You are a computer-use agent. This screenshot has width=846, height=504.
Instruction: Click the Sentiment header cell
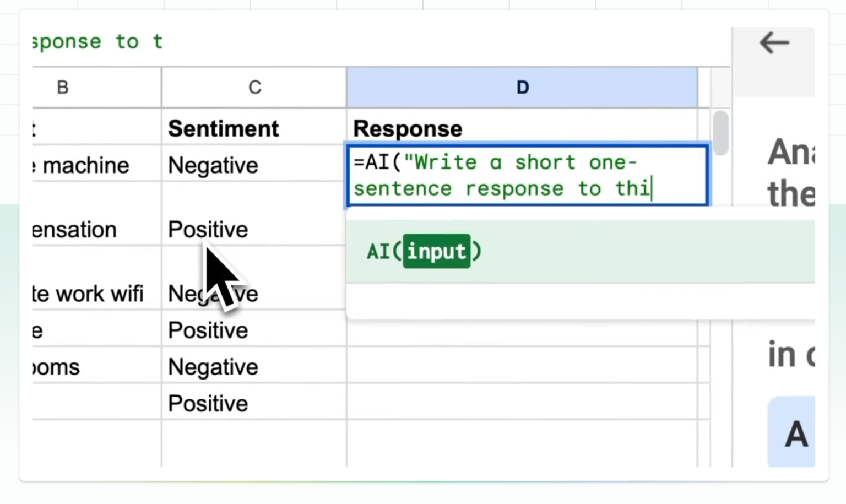pyautogui.click(x=223, y=128)
